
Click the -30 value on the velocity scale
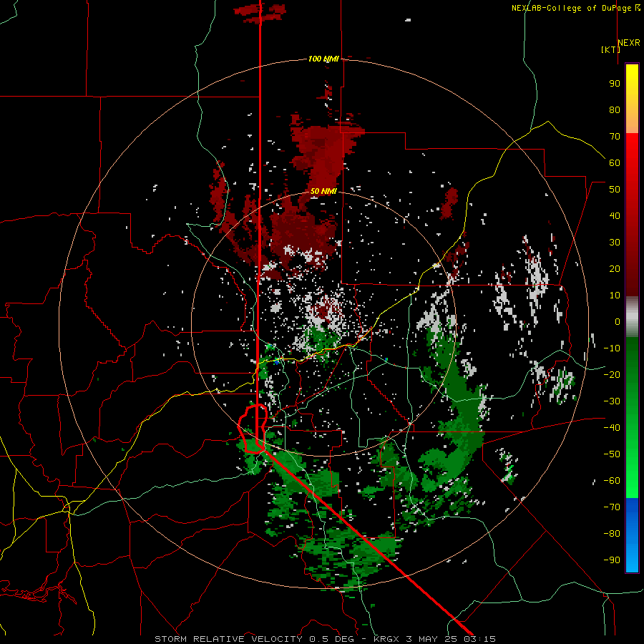coord(612,401)
